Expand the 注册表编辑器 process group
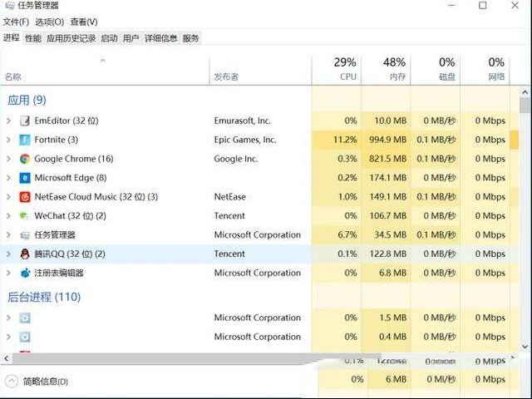This screenshot has width=532, height=399. click(x=8, y=273)
